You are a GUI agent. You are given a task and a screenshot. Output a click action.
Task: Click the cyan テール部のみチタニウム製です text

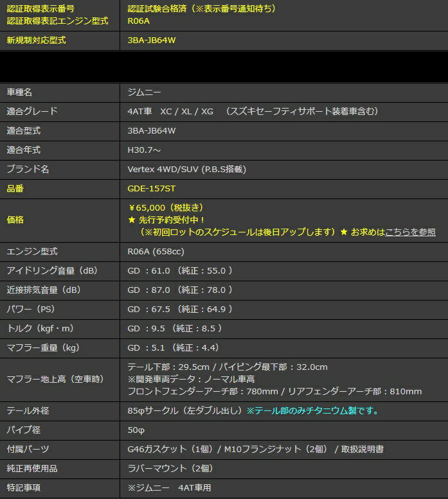click(312, 410)
